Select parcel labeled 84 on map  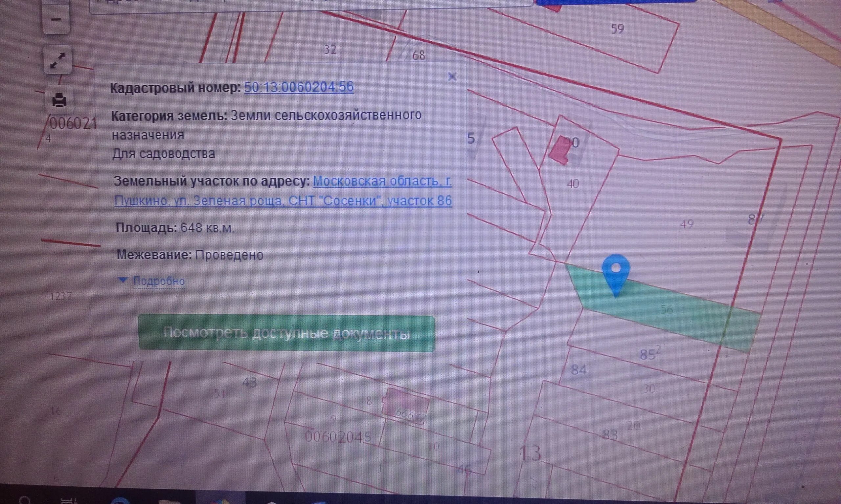(x=579, y=369)
